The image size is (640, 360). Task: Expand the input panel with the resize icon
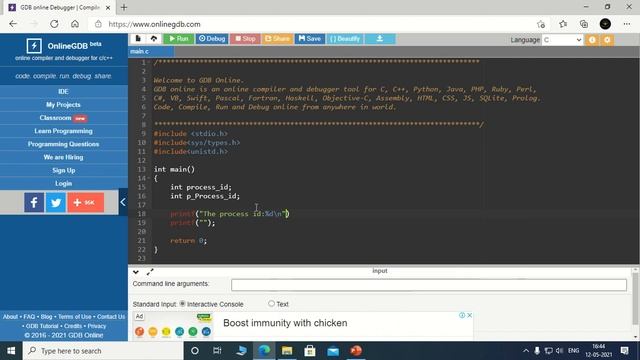pyautogui.click(x=150, y=272)
